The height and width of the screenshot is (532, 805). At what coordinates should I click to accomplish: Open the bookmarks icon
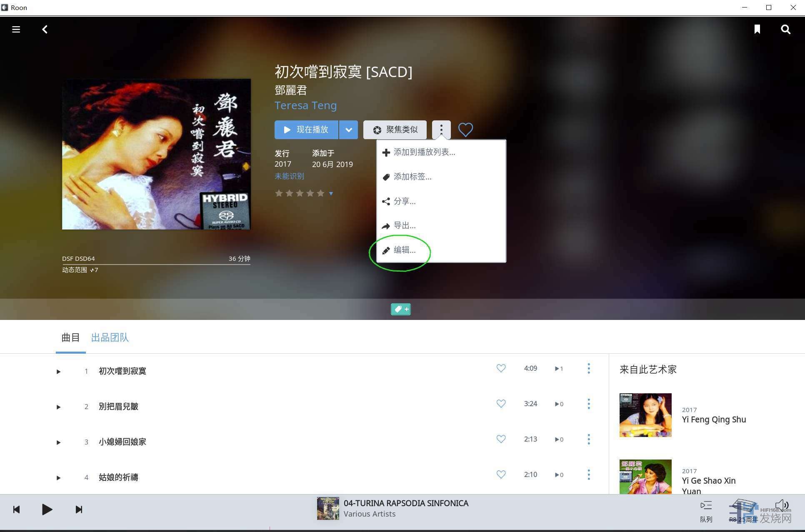coord(757,29)
